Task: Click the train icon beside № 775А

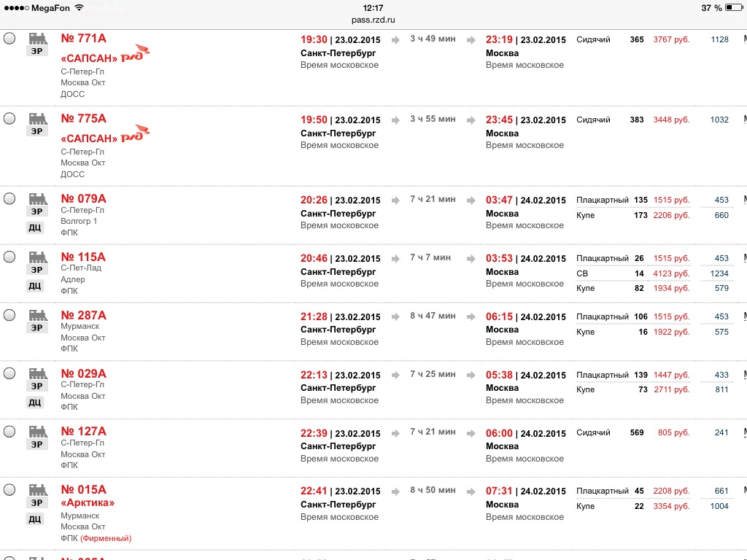Action: [x=38, y=119]
